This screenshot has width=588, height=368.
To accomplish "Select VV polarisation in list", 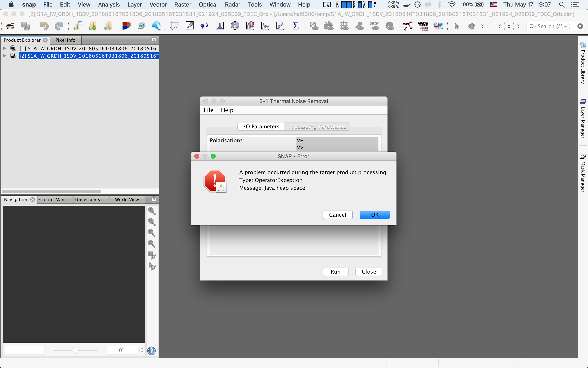I will pyautogui.click(x=337, y=147).
